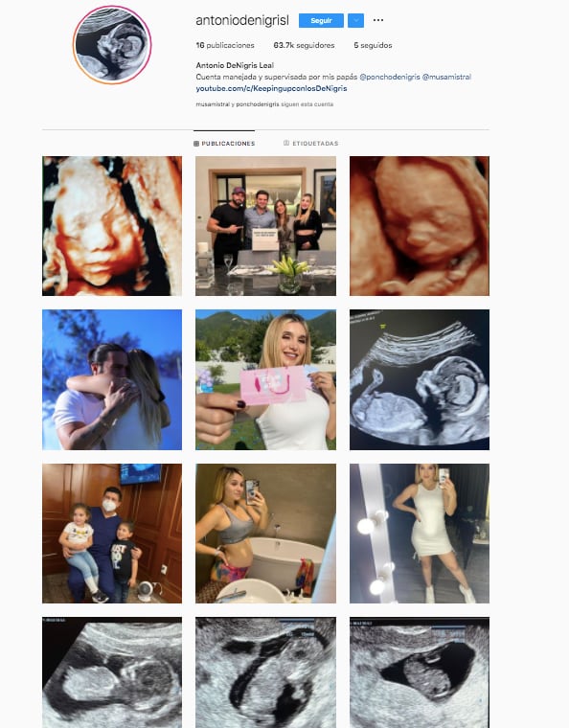The width and height of the screenshot is (569, 728).
Task: Click the Seguir follow button
Action: (x=321, y=20)
